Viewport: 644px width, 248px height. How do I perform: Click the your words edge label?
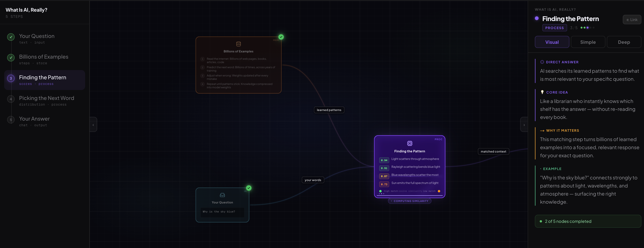[313, 180]
